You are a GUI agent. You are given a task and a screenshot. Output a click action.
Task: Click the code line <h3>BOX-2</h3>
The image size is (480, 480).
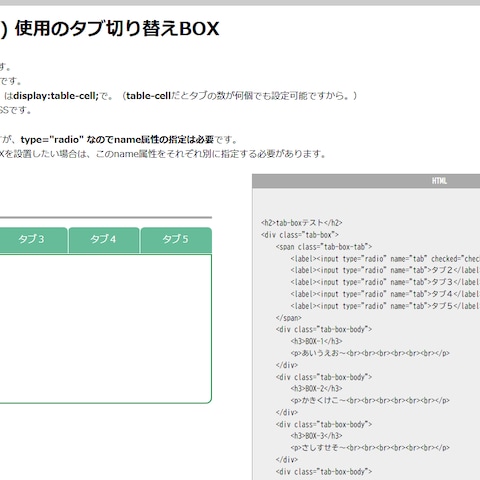[x=316, y=389]
